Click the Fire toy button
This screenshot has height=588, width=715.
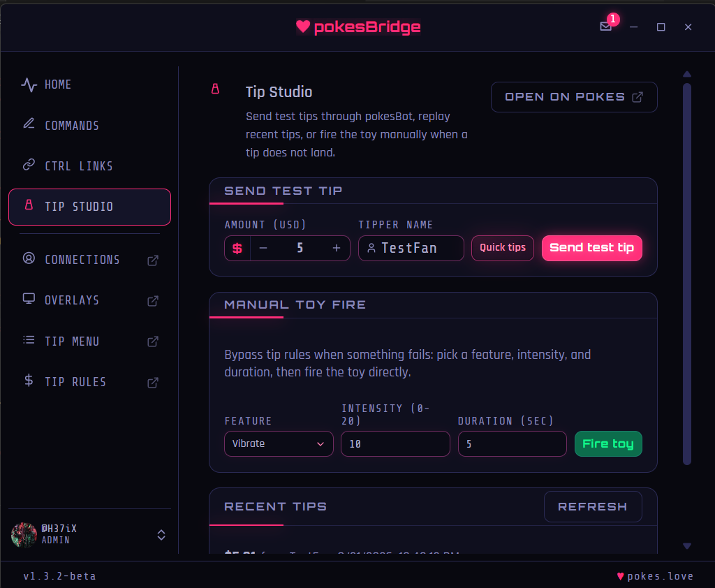coord(608,444)
